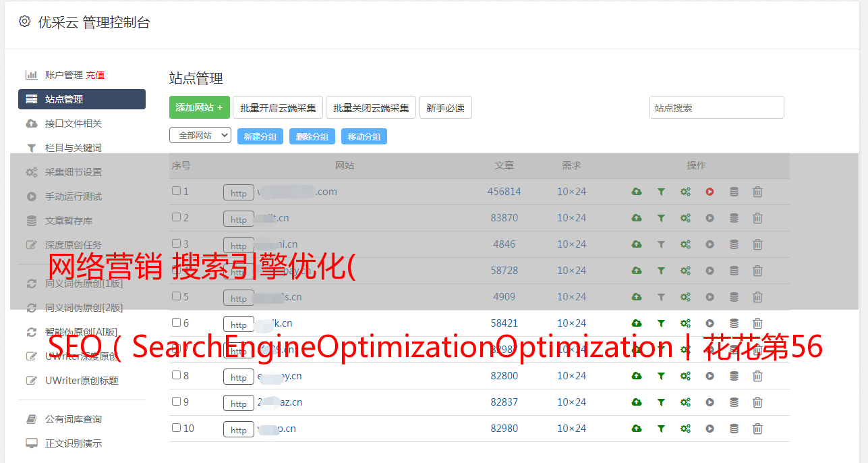Open UWriter原创标题 in the sidebar
Image resolution: width=868 pixels, height=463 pixels.
click(x=82, y=381)
